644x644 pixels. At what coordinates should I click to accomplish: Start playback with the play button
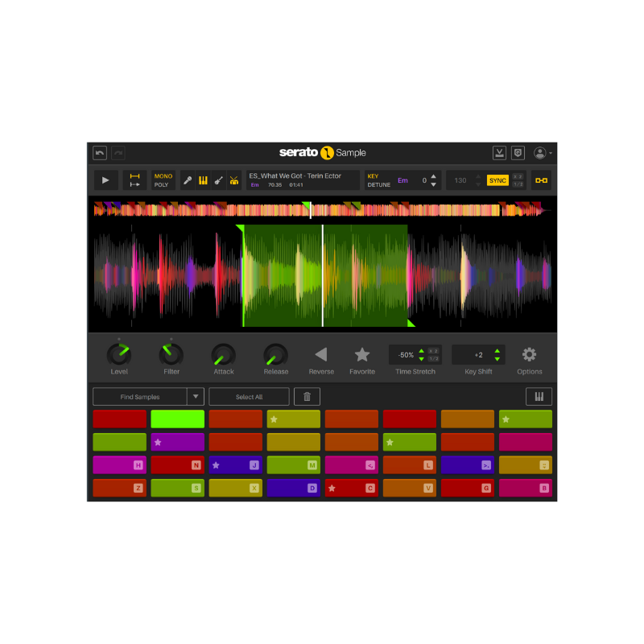pyautogui.click(x=105, y=180)
